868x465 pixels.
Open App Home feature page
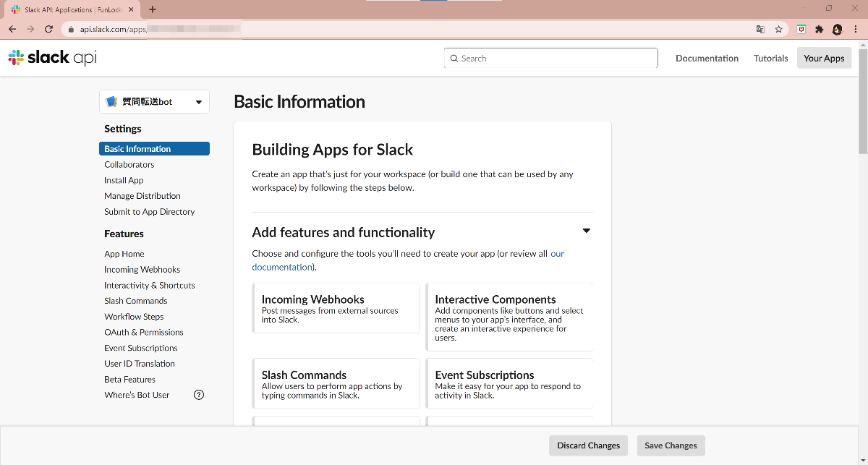(x=124, y=254)
